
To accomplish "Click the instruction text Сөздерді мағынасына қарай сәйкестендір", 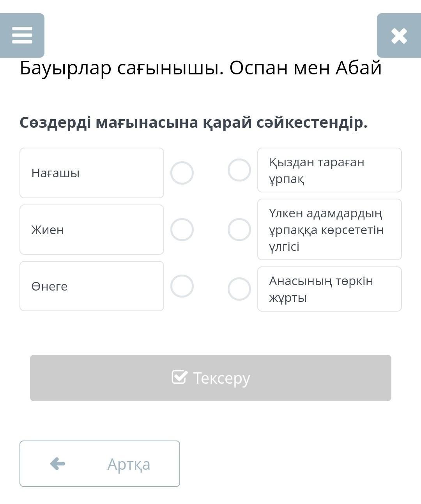I will coord(193,123).
